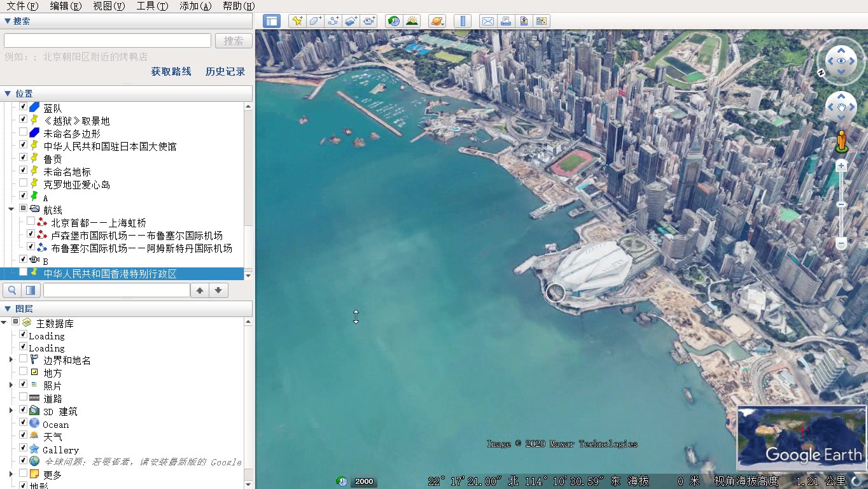Click the print icon in toolbar

click(x=506, y=21)
